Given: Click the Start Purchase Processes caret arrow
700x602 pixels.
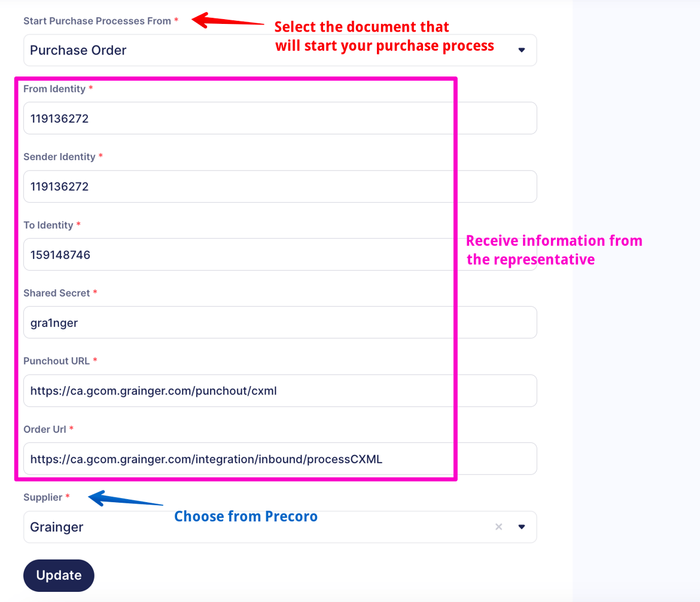Looking at the screenshot, I should click(522, 50).
